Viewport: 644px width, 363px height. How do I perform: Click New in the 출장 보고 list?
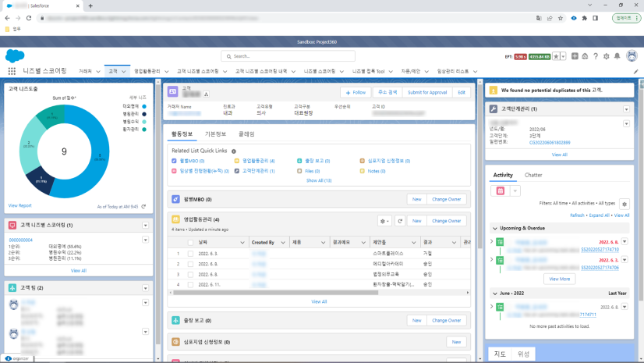pos(417,321)
